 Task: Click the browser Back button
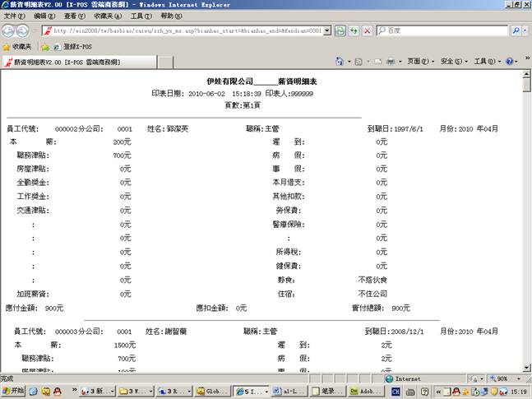[x=9, y=30]
